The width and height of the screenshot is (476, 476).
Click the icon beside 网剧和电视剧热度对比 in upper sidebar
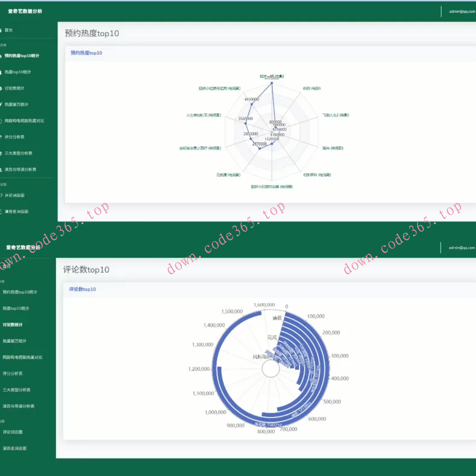pos(2,121)
